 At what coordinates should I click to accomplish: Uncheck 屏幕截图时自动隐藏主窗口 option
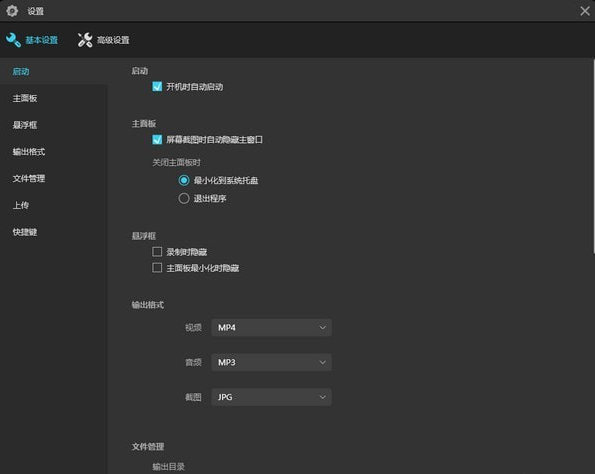[157, 140]
